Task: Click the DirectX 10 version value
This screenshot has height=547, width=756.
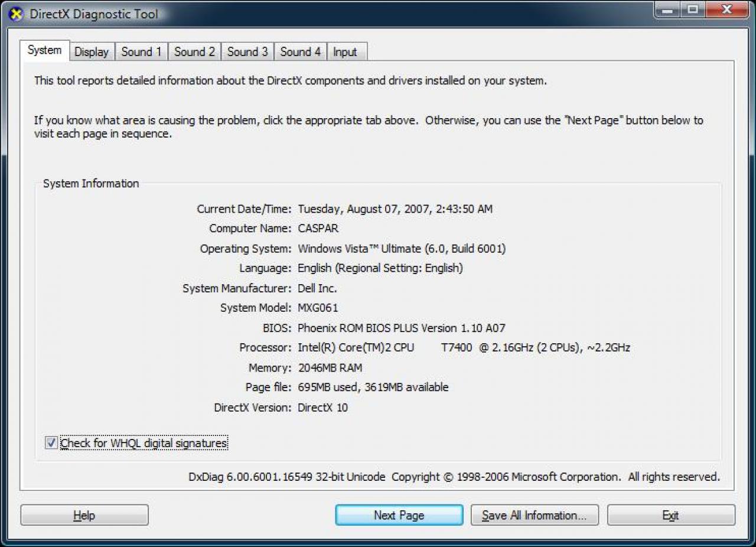Action: (x=322, y=408)
